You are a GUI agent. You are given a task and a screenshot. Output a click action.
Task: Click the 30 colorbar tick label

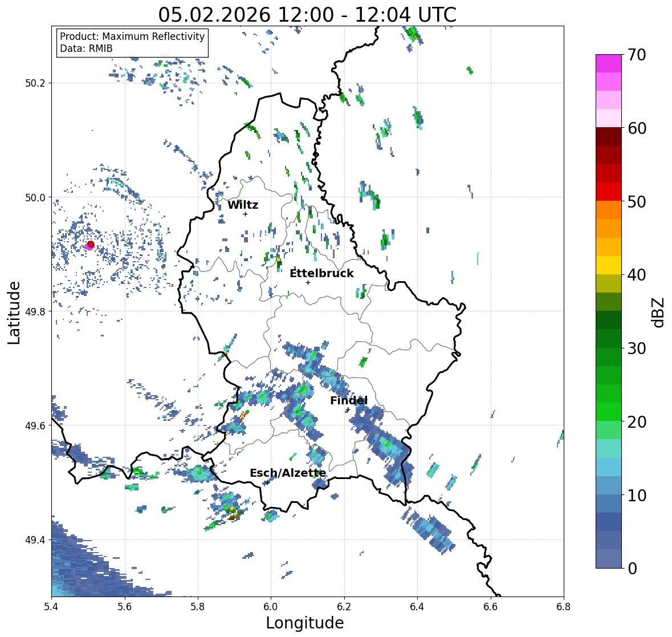637,348
